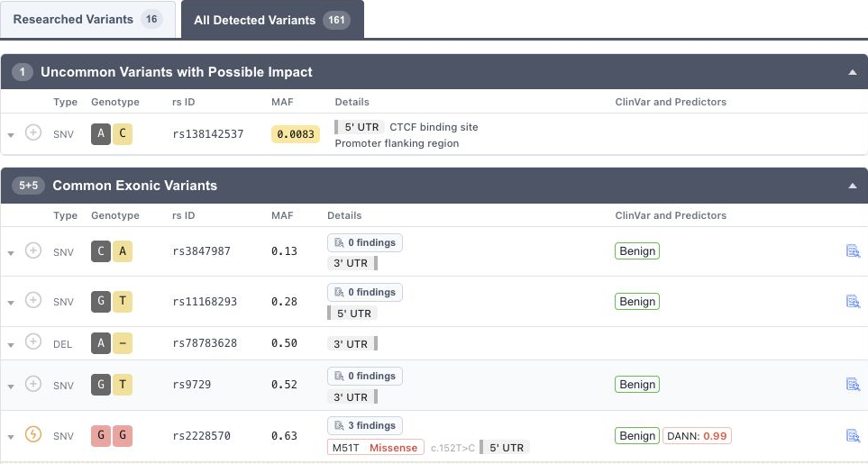Click rs ID rs138142537
The height and width of the screenshot is (464, 868).
coord(208,134)
